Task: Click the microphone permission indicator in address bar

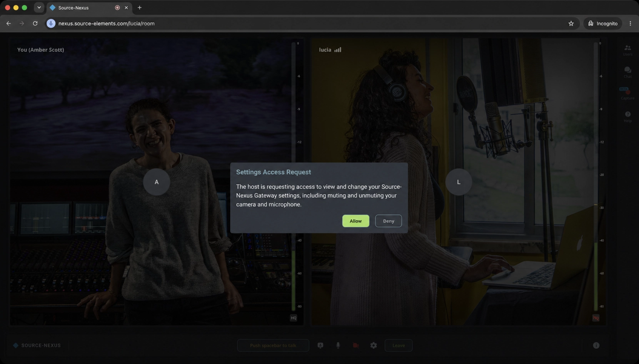Action: click(x=51, y=23)
